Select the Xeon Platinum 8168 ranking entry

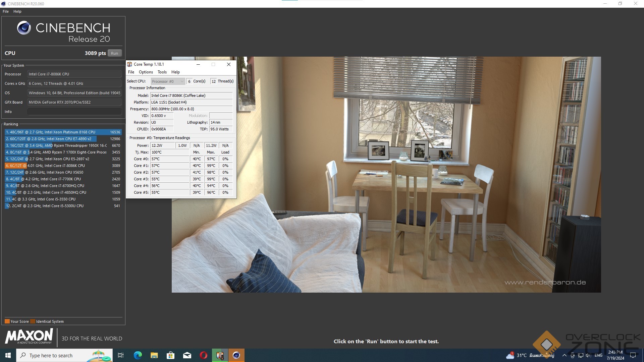(63, 132)
